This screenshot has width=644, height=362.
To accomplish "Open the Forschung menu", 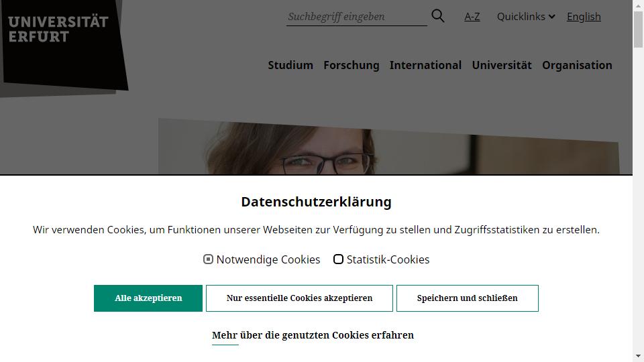I will [351, 65].
